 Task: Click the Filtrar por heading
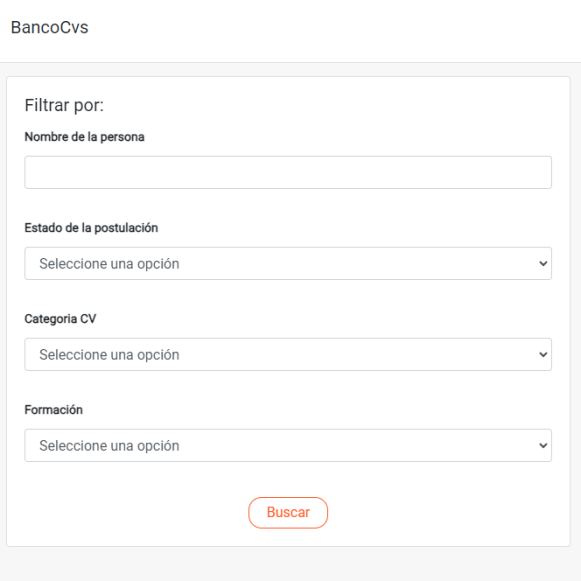tap(64, 105)
